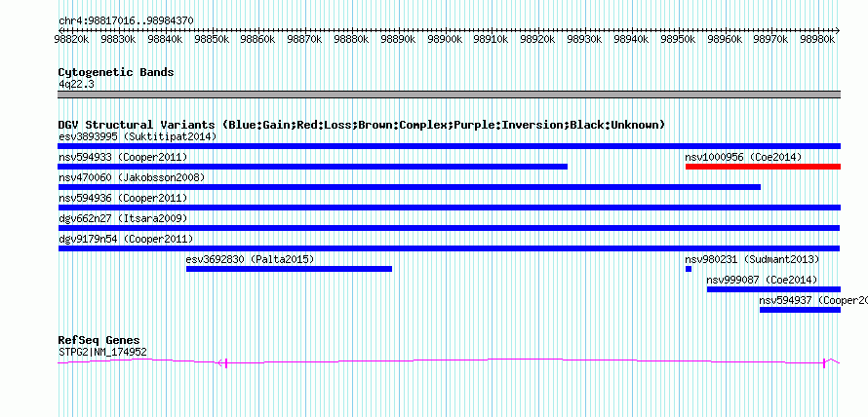868x417 pixels.
Task: Click the 98850k ruler label
Action: pyautogui.click(x=211, y=40)
